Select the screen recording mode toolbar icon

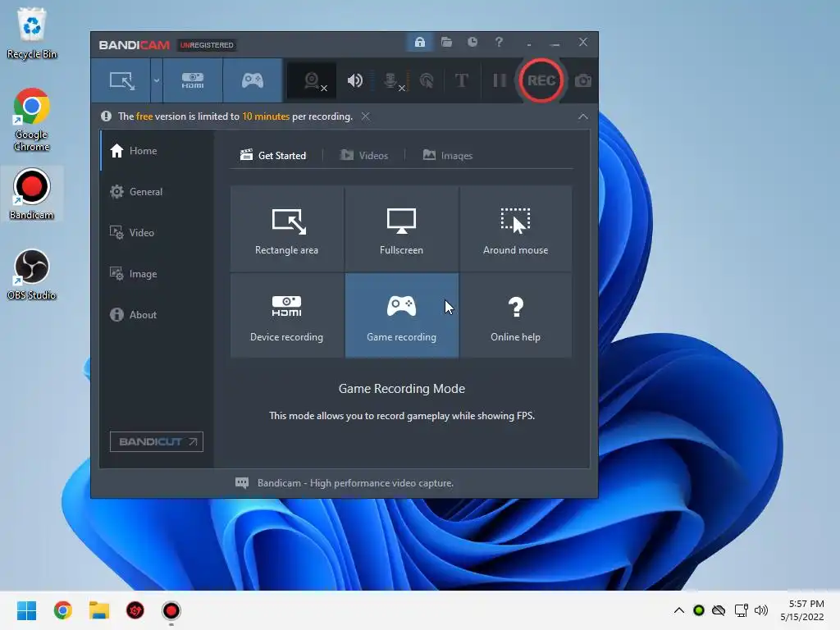click(x=121, y=81)
